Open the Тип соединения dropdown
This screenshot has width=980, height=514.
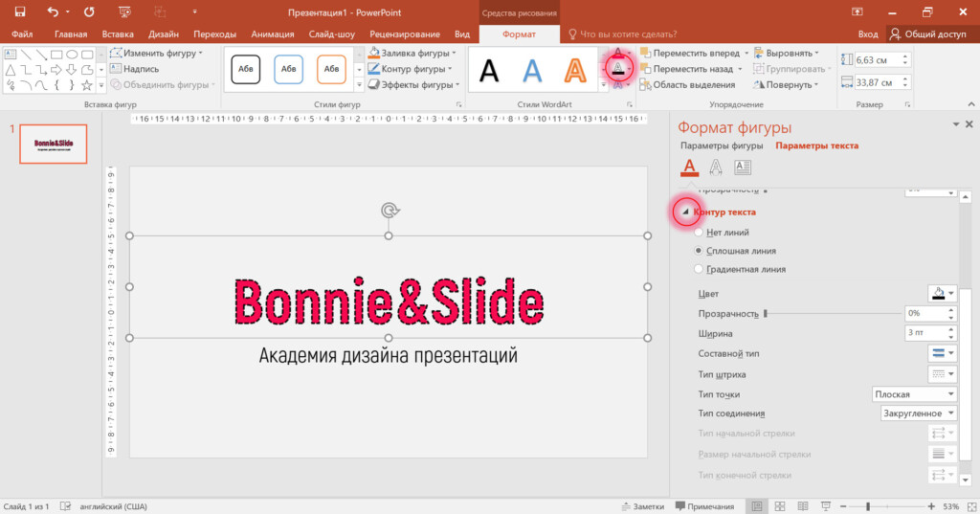point(919,413)
